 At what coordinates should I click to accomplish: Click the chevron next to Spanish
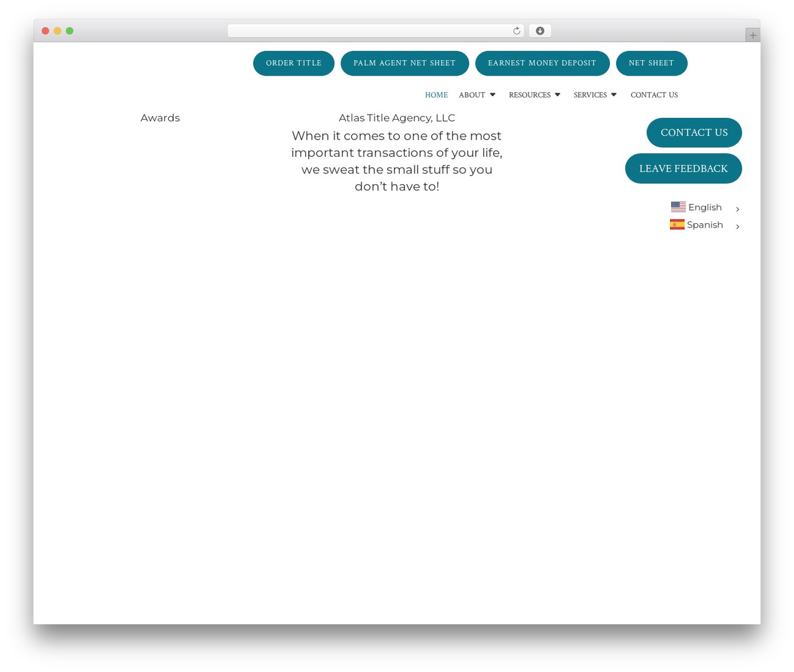coord(738,226)
